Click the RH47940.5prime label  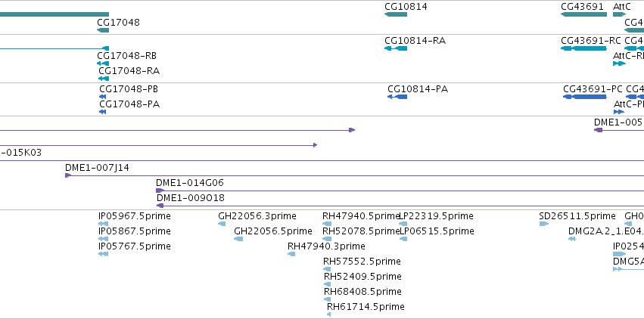[x=362, y=216]
